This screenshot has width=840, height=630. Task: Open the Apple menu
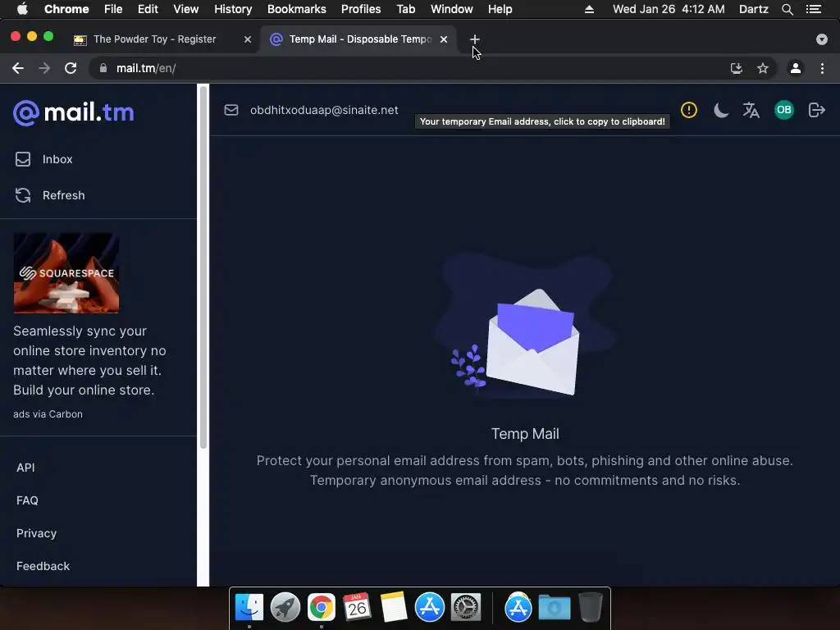(22, 9)
